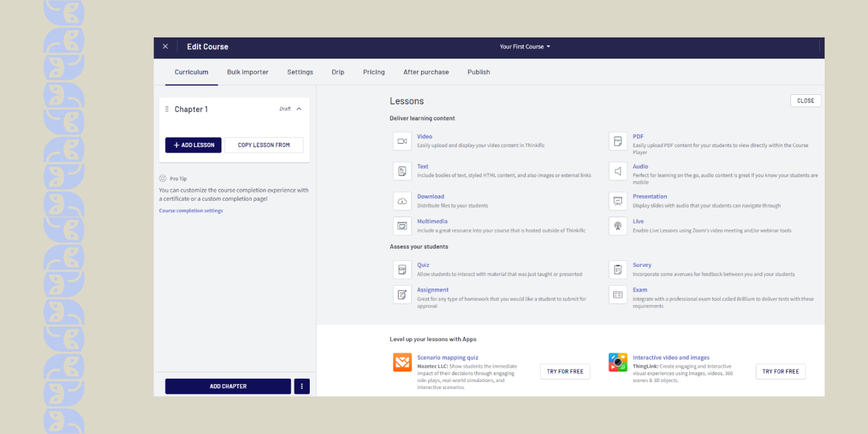Click the Download lesson icon
This screenshot has width=868, height=434.
coord(402,201)
